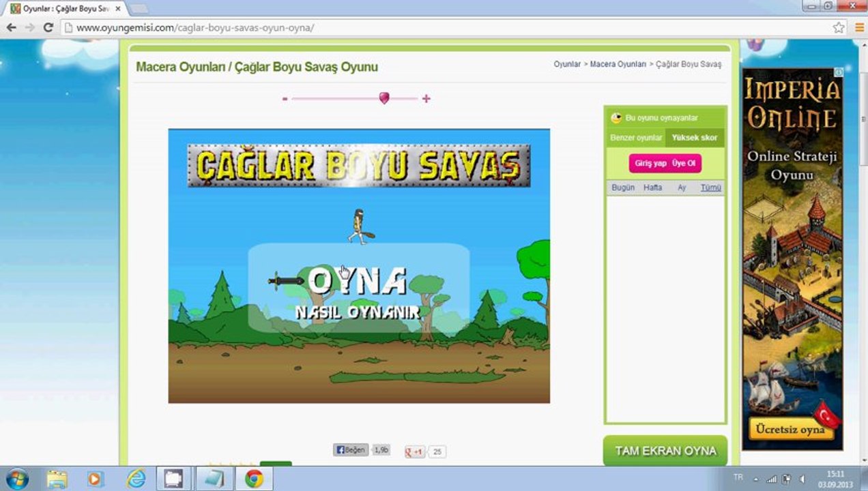Select the Ay score filter
Viewport: 868px width, 491px height.
(x=682, y=188)
